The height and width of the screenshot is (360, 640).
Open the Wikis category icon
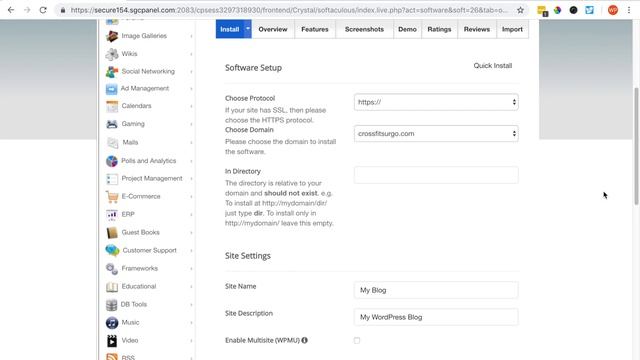tap(112, 54)
